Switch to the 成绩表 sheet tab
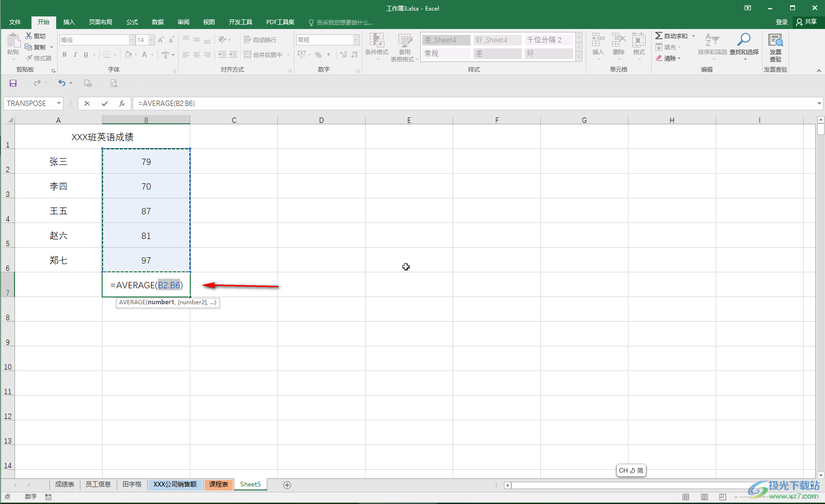The width and height of the screenshot is (825, 504). [x=64, y=484]
